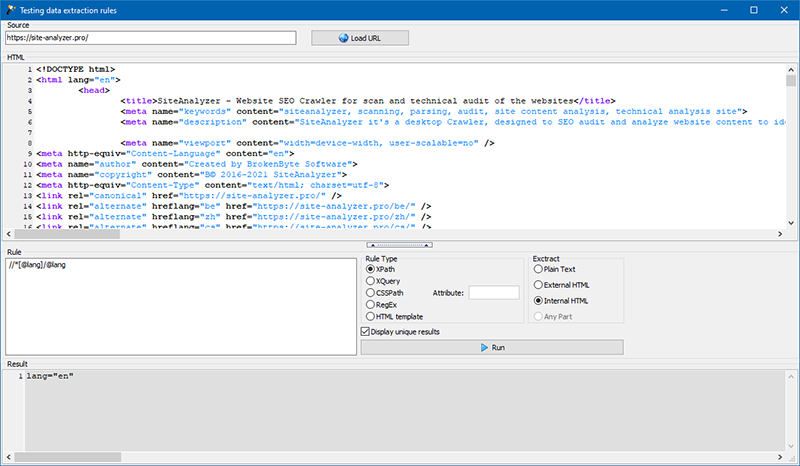800x466 pixels.
Task: Click the HTML panel scroll-right arrow
Action: pos(780,234)
